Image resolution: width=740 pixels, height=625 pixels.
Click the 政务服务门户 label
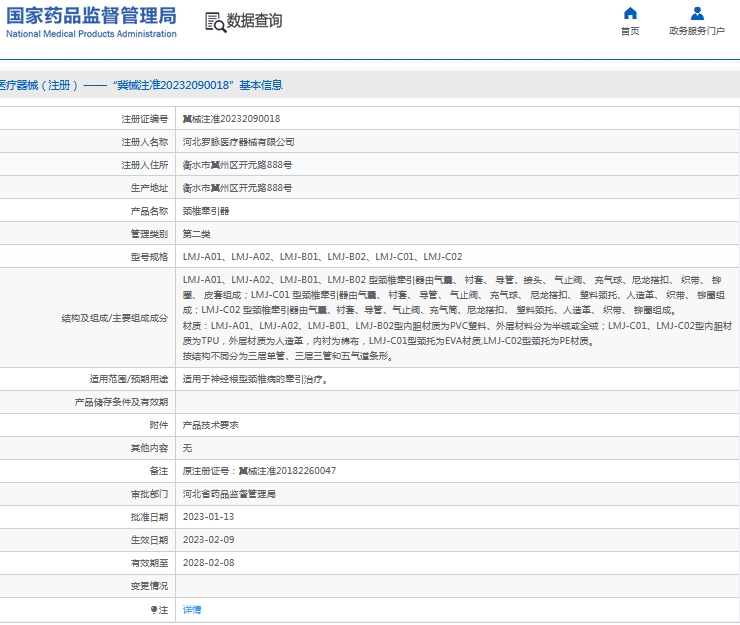(x=697, y=31)
